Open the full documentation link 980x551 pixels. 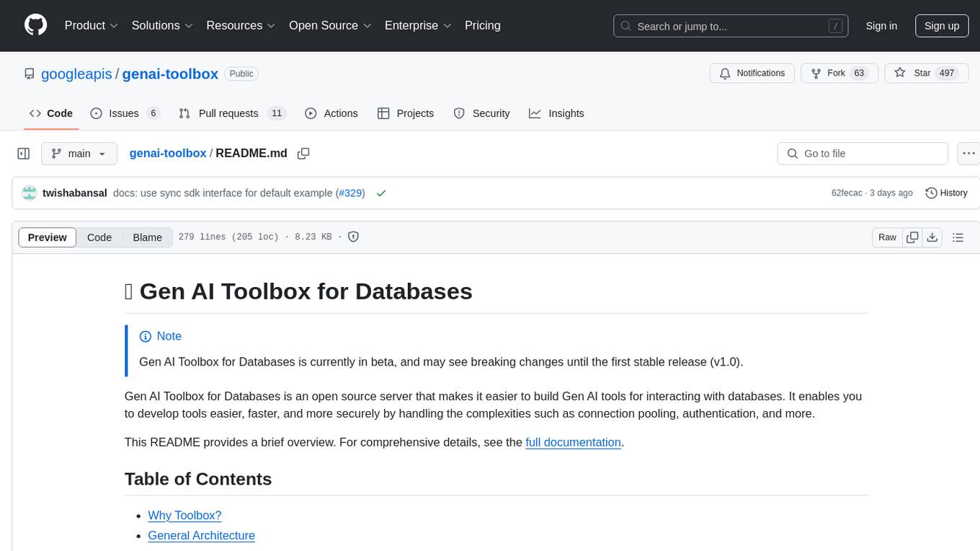[x=573, y=442]
